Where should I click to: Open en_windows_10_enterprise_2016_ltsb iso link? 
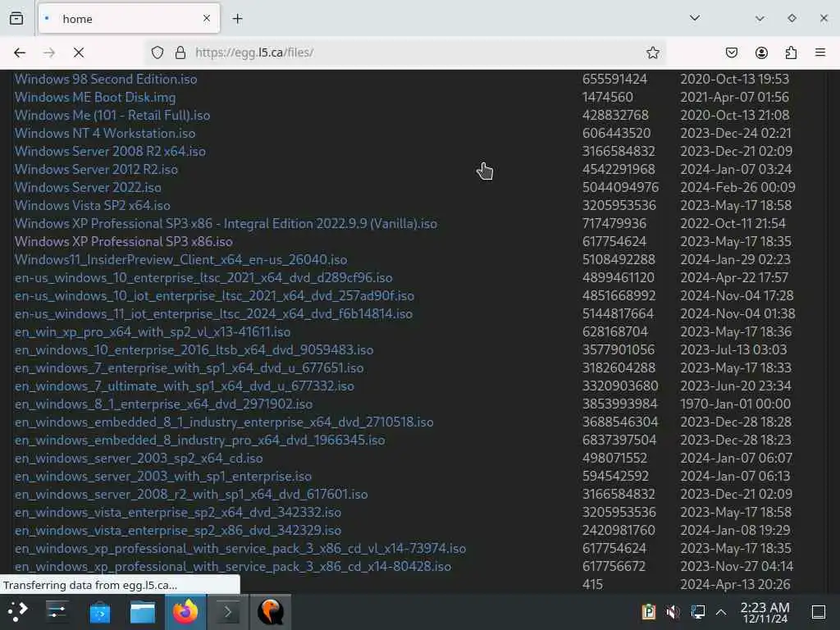(x=194, y=349)
